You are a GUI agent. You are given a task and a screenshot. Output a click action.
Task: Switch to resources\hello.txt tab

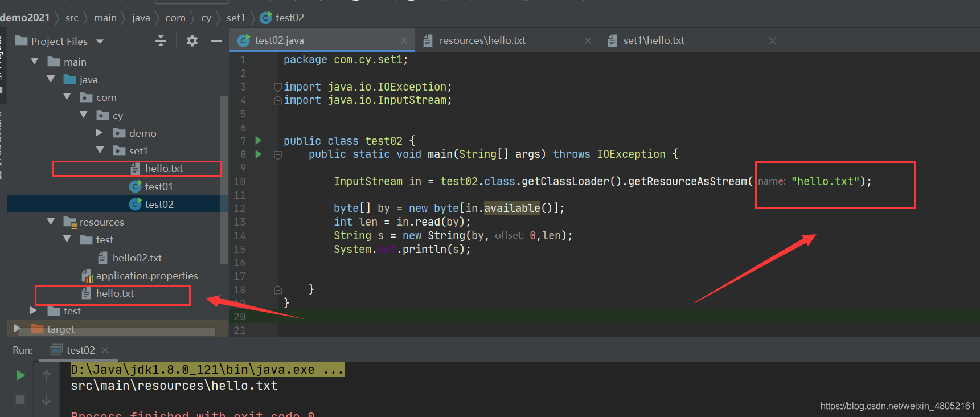point(482,40)
